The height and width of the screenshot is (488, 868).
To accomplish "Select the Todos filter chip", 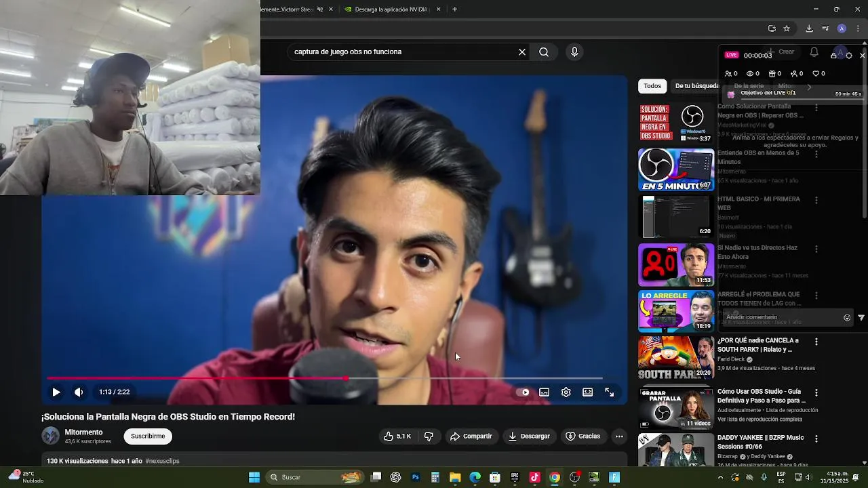I will coord(652,86).
